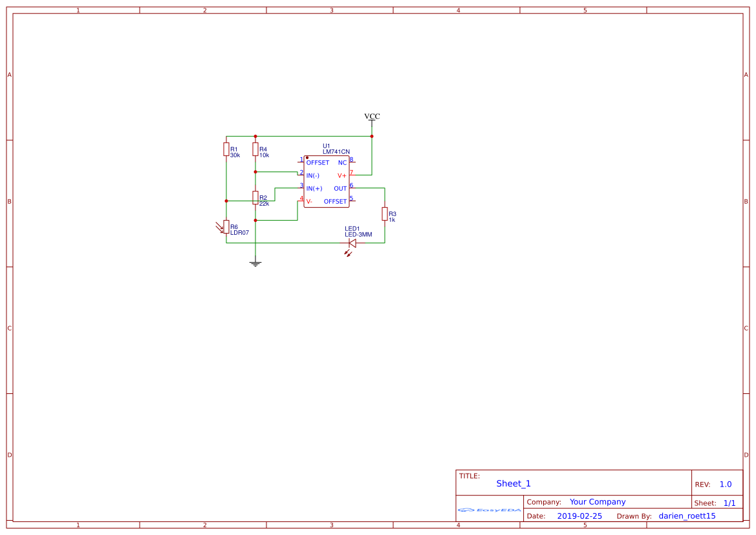
Task: Click the Sheet_1 title text field
Action: click(x=513, y=483)
